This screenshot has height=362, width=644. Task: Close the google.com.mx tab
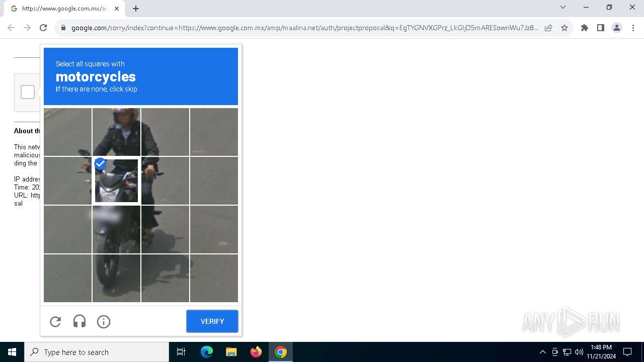pos(117,9)
